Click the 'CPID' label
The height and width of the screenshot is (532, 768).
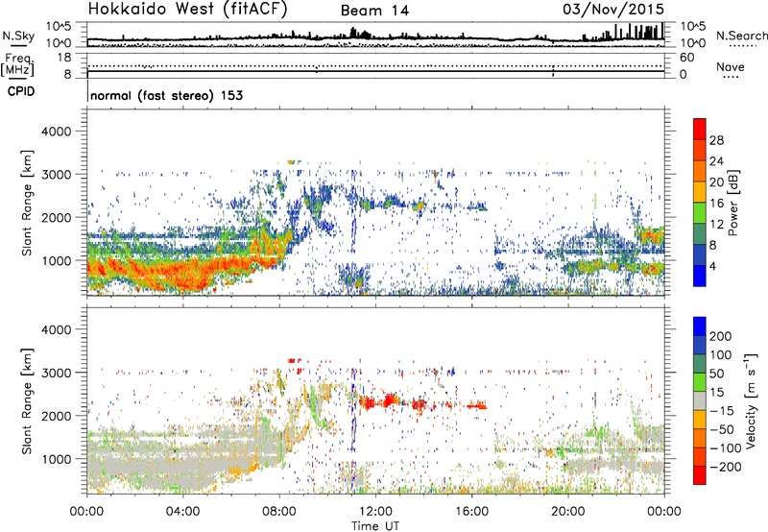pos(21,91)
